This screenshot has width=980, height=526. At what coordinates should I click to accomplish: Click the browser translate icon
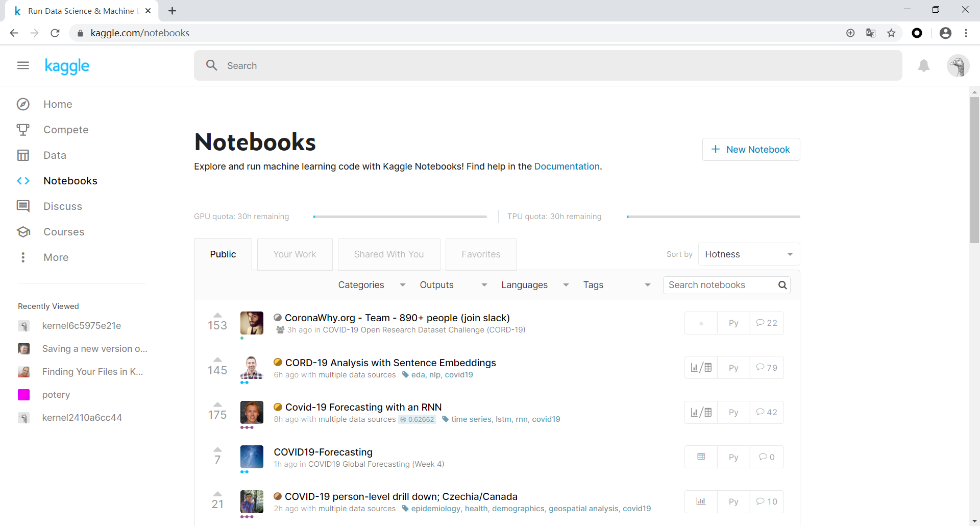[x=871, y=33]
